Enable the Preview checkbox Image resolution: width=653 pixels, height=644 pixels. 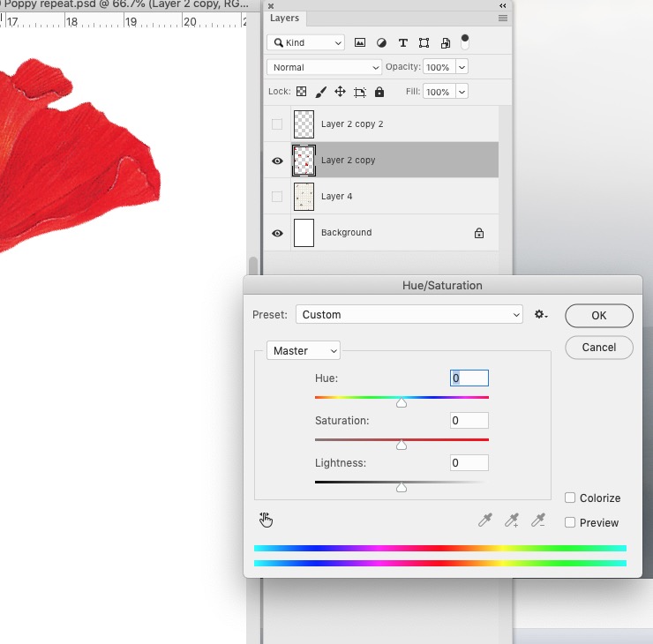click(x=570, y=522)
